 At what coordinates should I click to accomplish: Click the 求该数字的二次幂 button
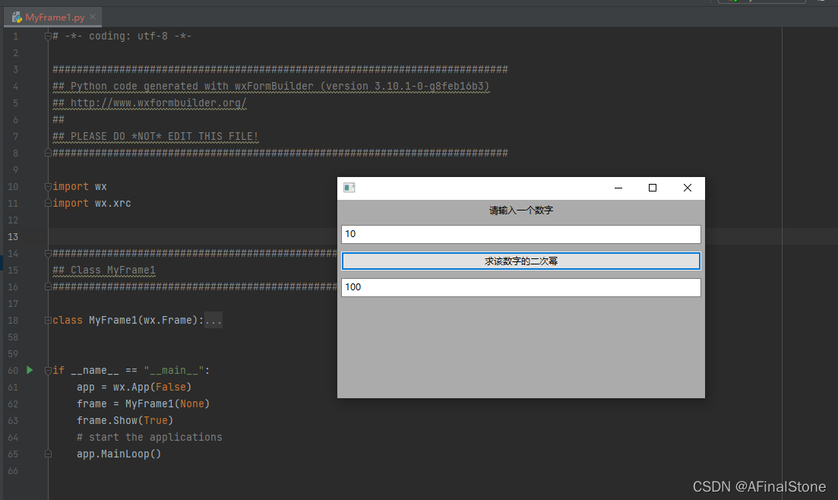(x=521, y=261)
